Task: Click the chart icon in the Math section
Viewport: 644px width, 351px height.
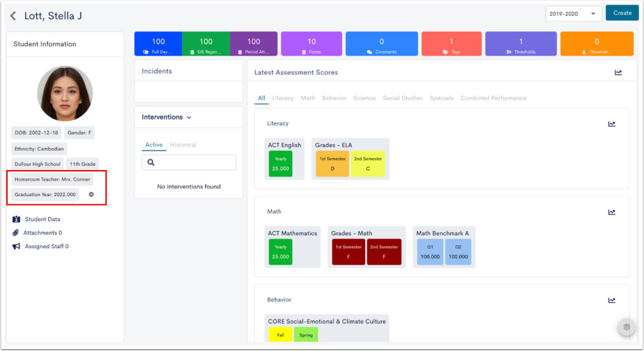Action: pyautogui.click(x=612, y=212)
